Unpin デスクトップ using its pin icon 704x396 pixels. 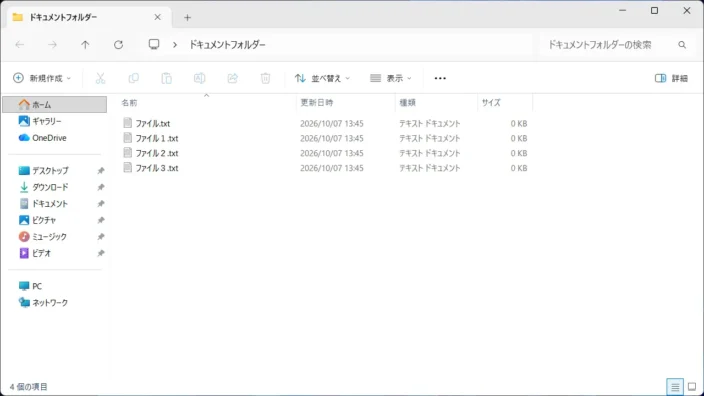click(101, 171)
